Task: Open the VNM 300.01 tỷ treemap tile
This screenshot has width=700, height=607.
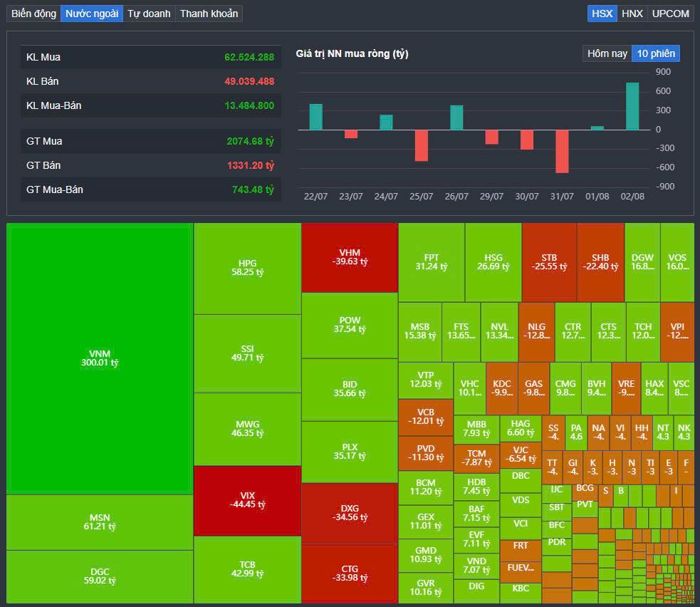Action: 100,358
